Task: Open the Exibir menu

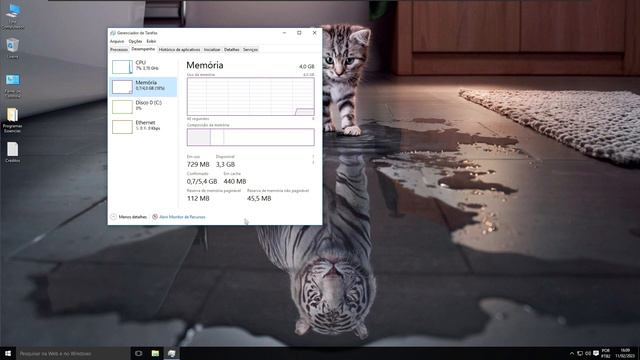Action: click(151, 41)
